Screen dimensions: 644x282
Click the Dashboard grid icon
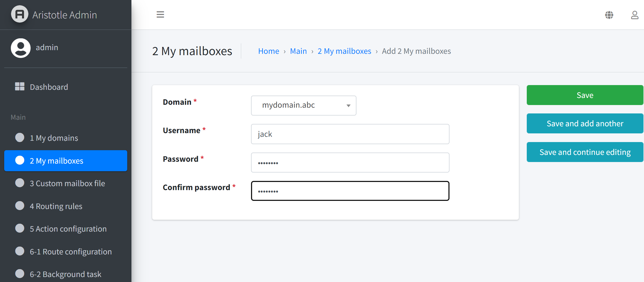tap(20, 86)
